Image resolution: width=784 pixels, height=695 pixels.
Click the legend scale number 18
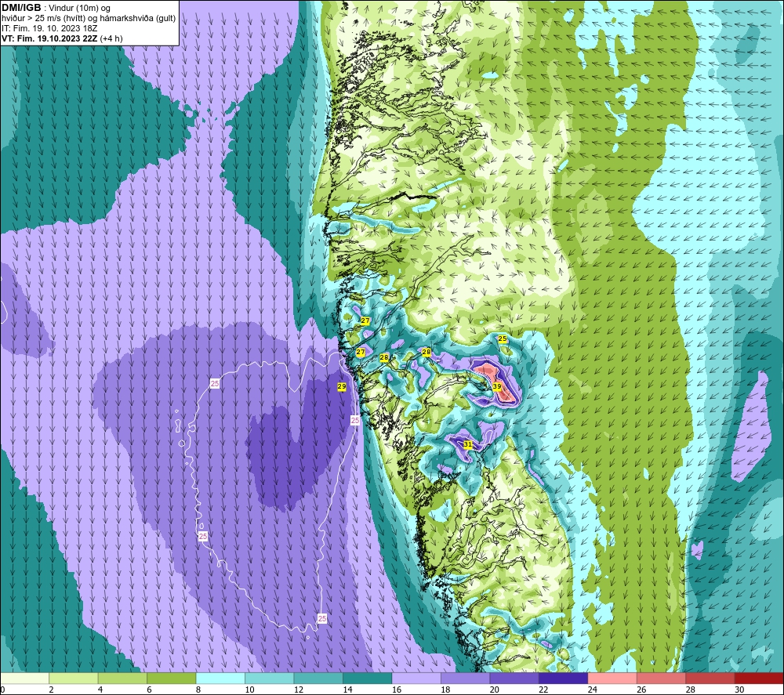click(x=445, y=690)
